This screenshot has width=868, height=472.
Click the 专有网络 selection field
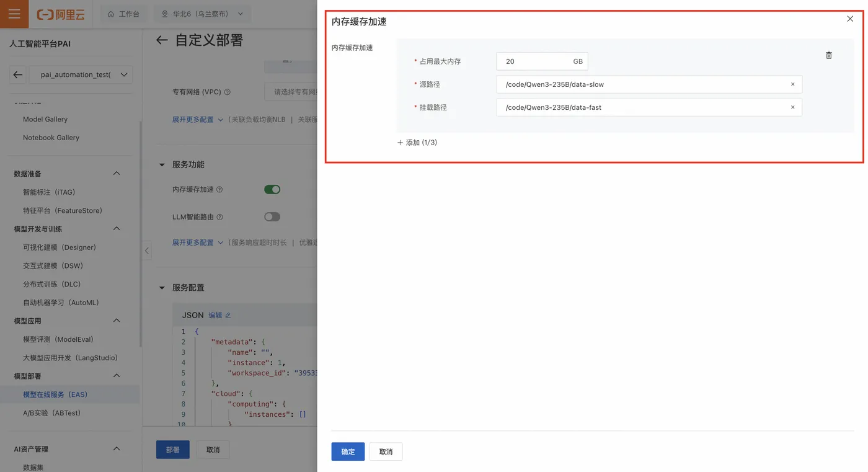point(291,92)
